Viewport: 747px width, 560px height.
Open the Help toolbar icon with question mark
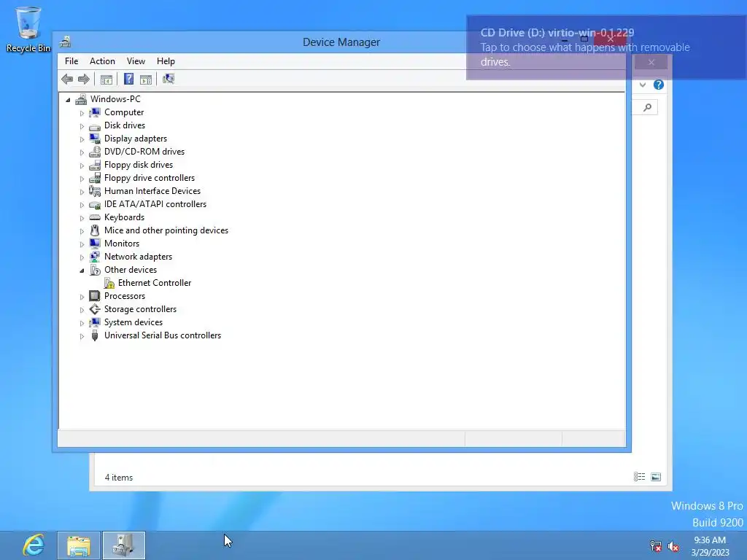128,79
